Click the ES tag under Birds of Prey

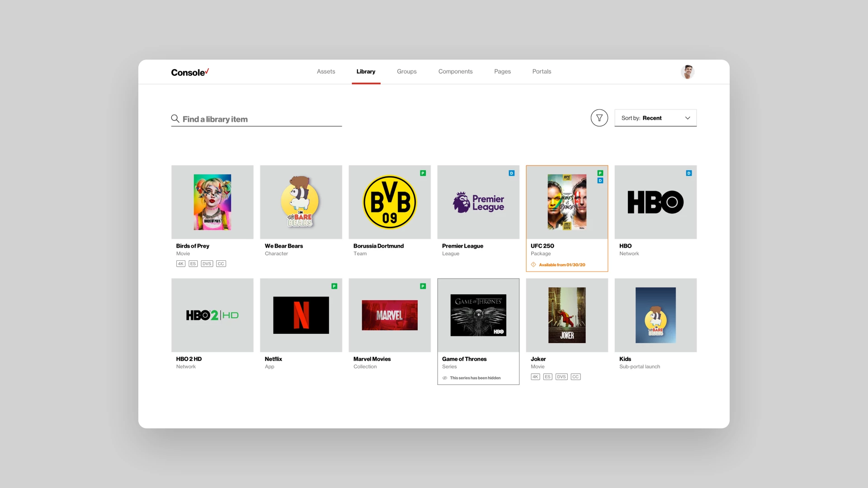pos(193,263)
